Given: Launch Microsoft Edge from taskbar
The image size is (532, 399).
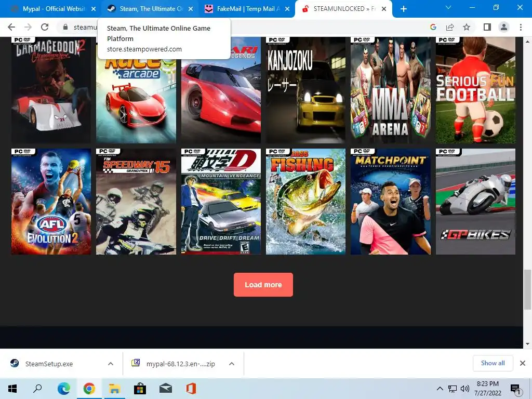Looking at the screenshot, I should pos(63,389).
